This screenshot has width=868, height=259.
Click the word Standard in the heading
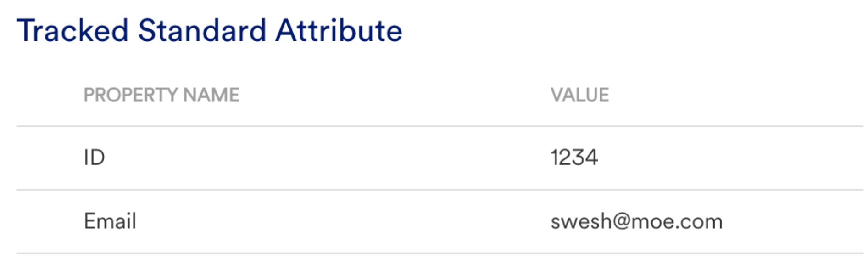pyautogui.click(x=202, y=31)
